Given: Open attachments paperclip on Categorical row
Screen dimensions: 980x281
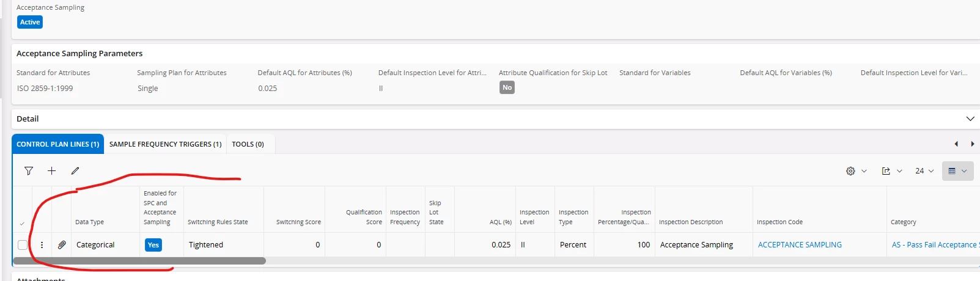Looking at the screenshot, I should coord(62,245).
